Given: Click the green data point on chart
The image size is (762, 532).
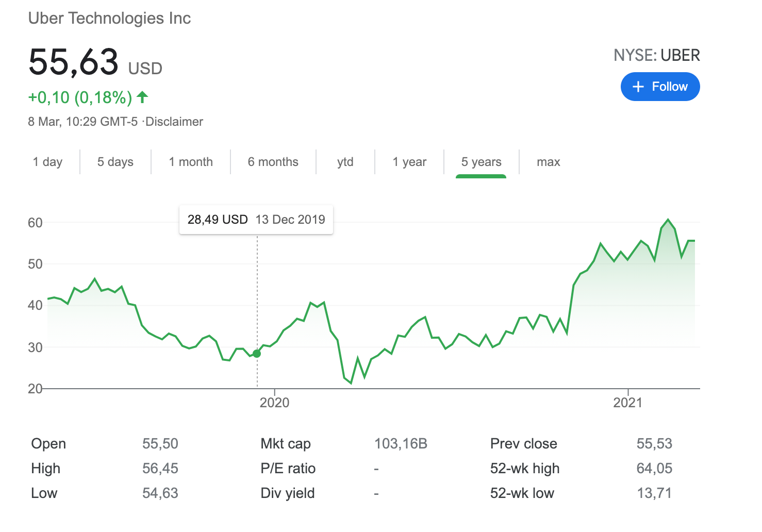Looking at the screenshot, I should (257, 354).
